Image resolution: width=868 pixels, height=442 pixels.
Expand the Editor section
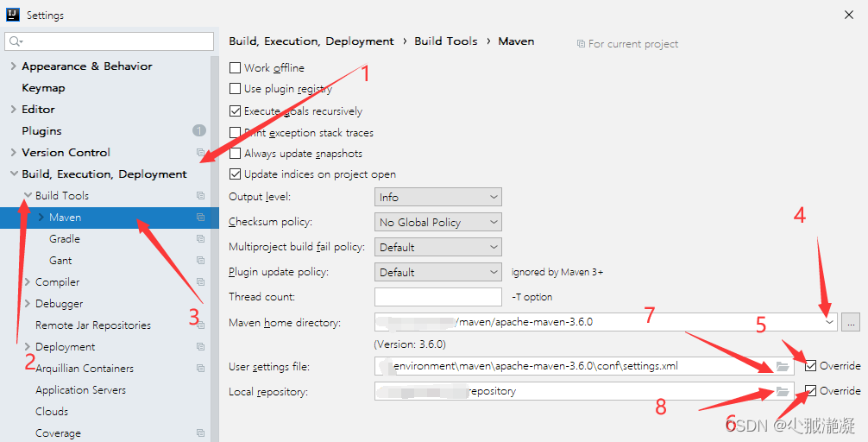pos(13,109)
